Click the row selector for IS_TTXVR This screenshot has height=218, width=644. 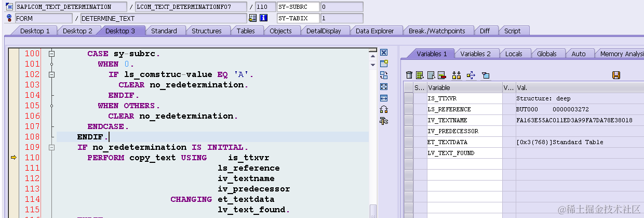[x=409, y=98]
